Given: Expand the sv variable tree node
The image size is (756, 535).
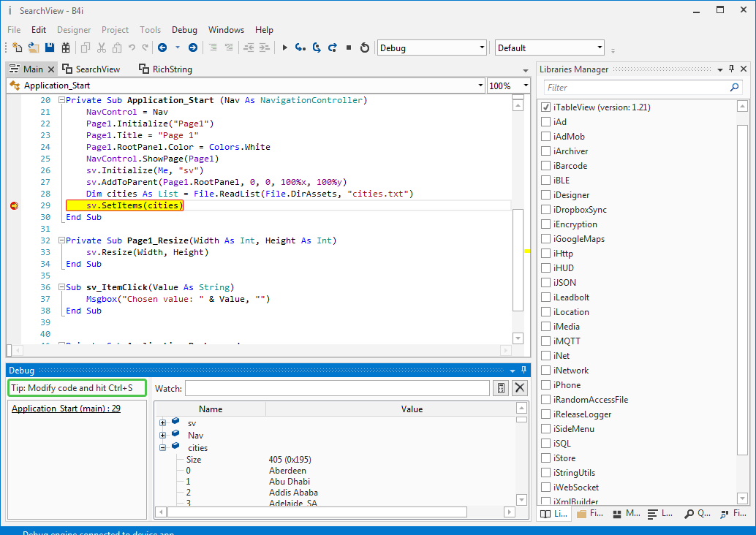Looking at the screenshot, I should tap(162, 422).
